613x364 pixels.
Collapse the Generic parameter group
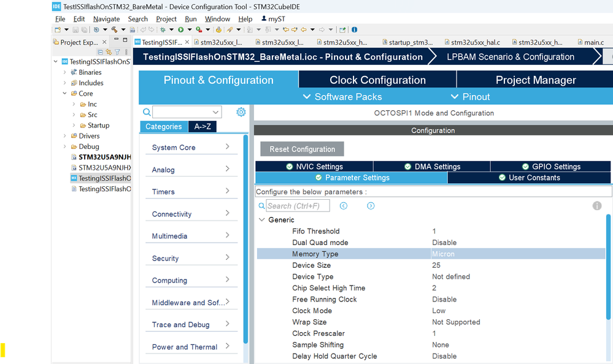pos(262,220)
